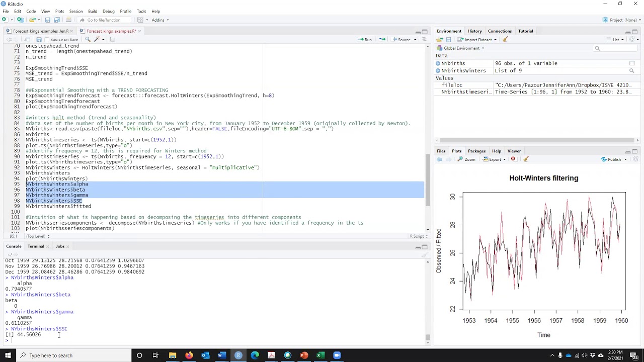Image resolution: width=644 pixels, height=362 pixels.
Task: Open the Export dropdown in Plots pane
Action: click(494, 159)
